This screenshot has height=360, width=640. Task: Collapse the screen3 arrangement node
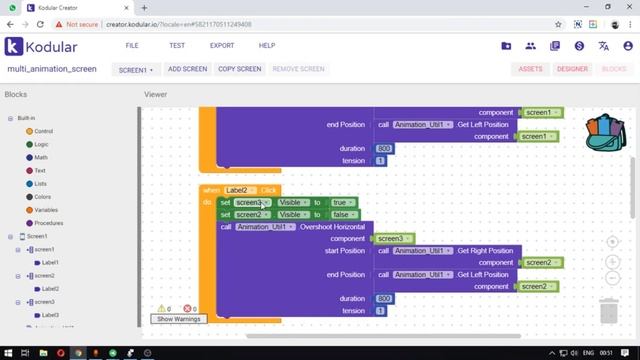click(x=18, y=302)
